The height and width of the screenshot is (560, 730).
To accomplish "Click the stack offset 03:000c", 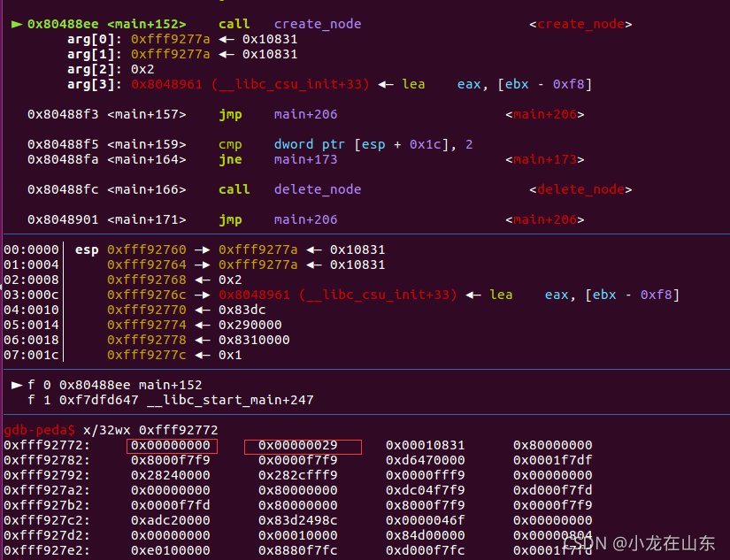I will (31, 295).
